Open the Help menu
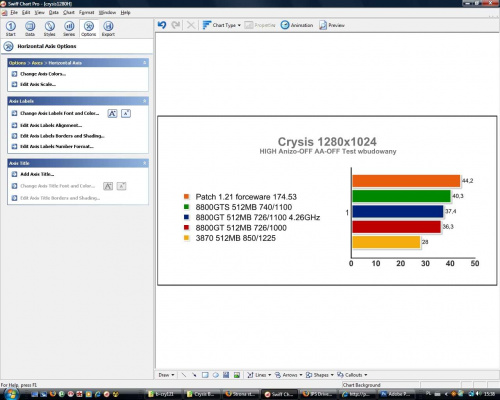The image size is (500, 400). [125, 13]
